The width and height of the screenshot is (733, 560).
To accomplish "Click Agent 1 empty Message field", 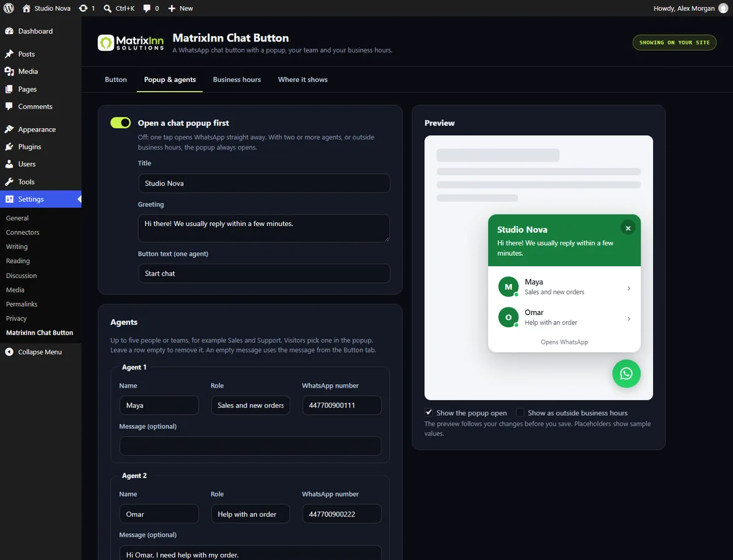I will coord(250,446).
